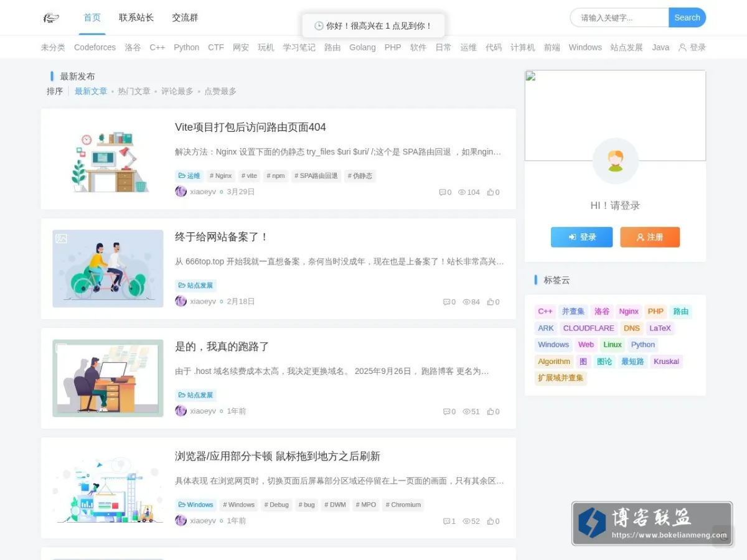The image size is (747, 560).
Task: Click thumbnail of 跑路了 article
Action: (x=108, y=378)
